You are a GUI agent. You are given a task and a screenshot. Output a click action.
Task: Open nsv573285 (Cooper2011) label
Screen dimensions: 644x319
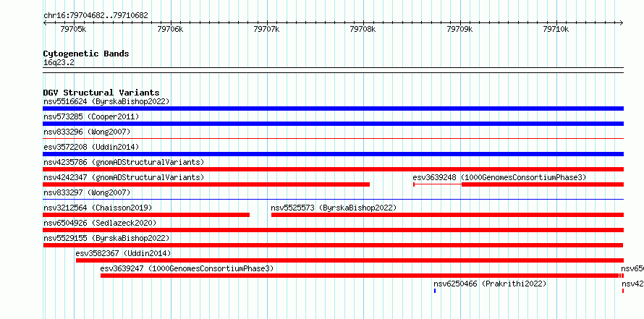click(x=91, y=116)
